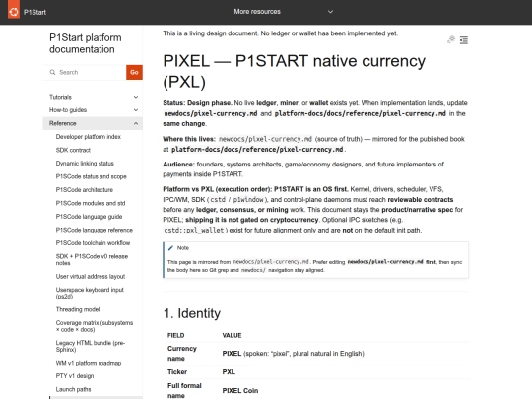Click the 1. Identity section heading
The image size is (532, 399).
tap(192, 313)
